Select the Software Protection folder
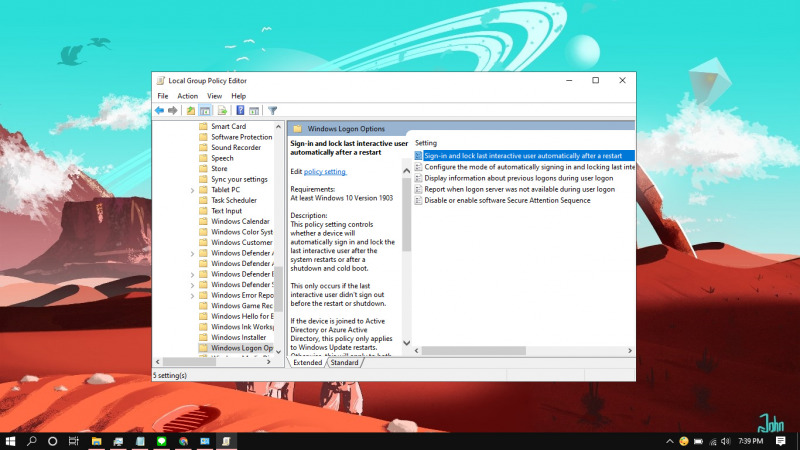Viewport: 800px width, 450px height. [241, 137]
